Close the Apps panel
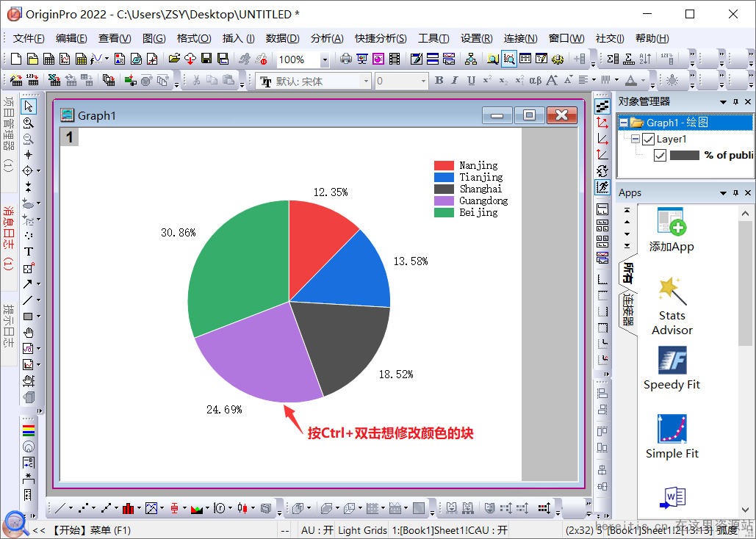Screen dimensions: 756x539 click(x=748, y=193)
